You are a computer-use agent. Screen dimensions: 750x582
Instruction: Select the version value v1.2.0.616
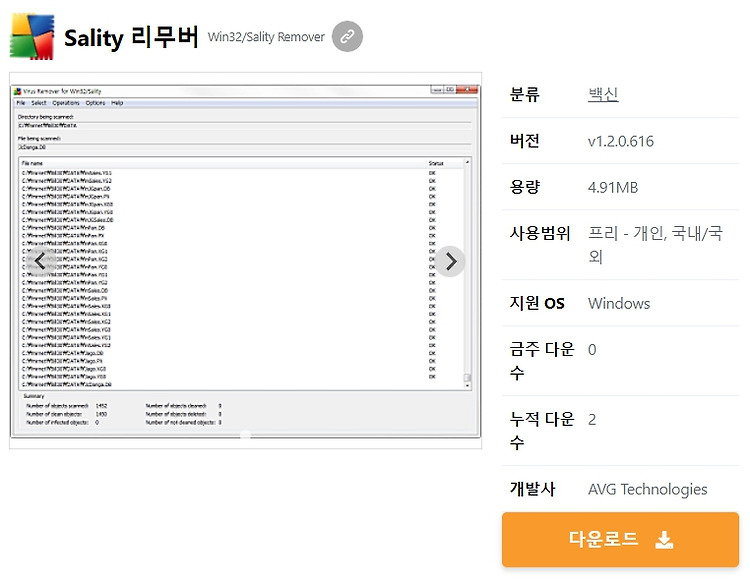click(621, 141)
